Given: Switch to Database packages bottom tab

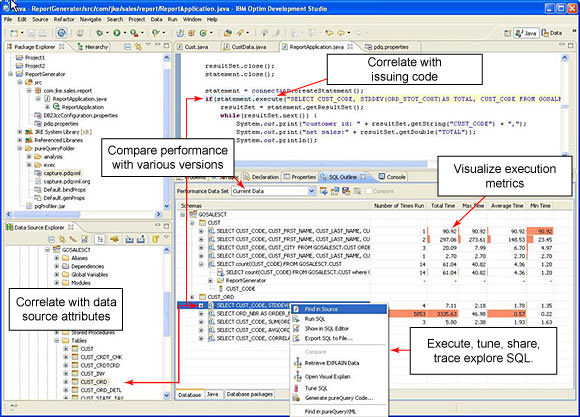Looking at the screenshot, I should (250, 395).
